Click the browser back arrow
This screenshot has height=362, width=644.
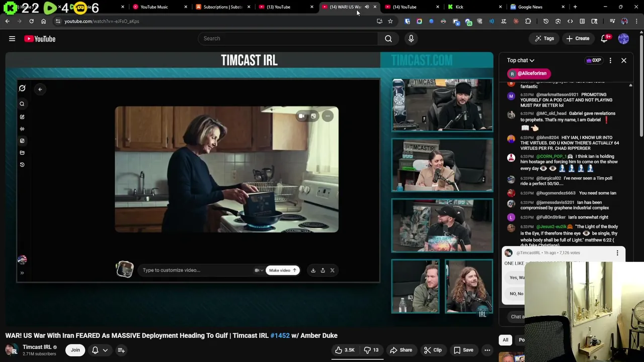tap(7, 21)
